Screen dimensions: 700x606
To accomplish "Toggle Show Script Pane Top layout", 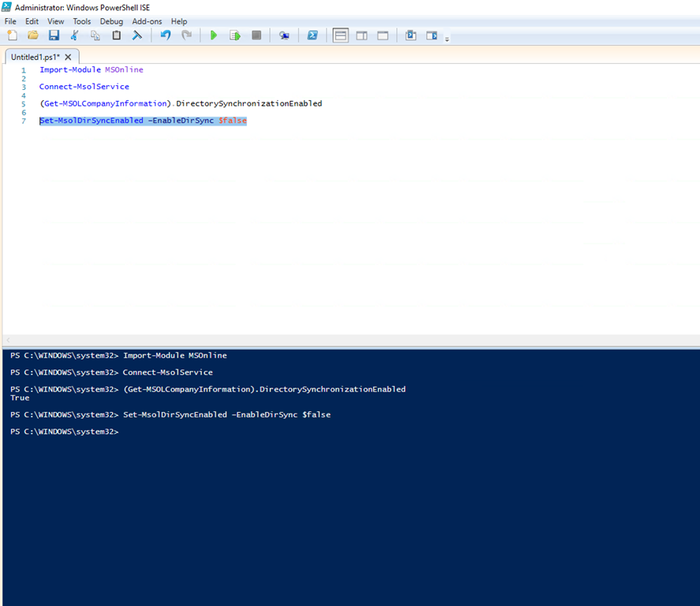I will (x=340, y=36).
